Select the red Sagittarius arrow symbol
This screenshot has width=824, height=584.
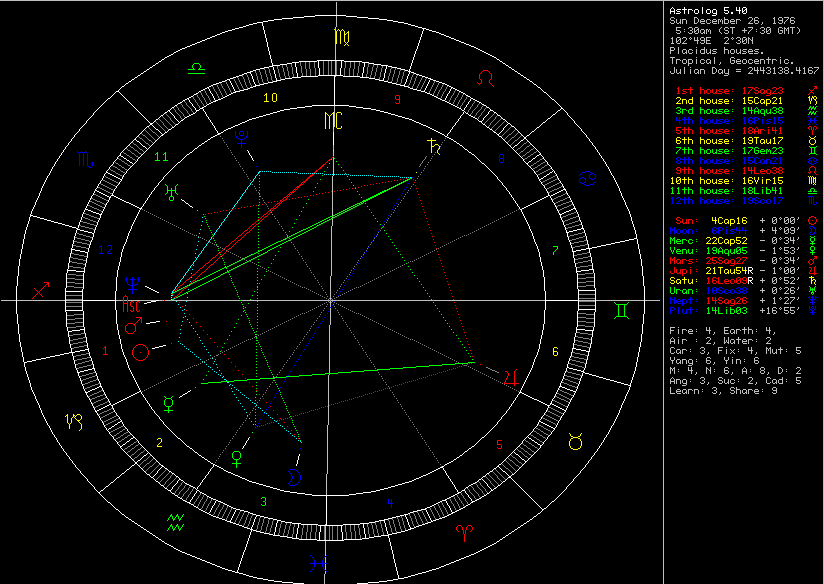click(42, 291)
